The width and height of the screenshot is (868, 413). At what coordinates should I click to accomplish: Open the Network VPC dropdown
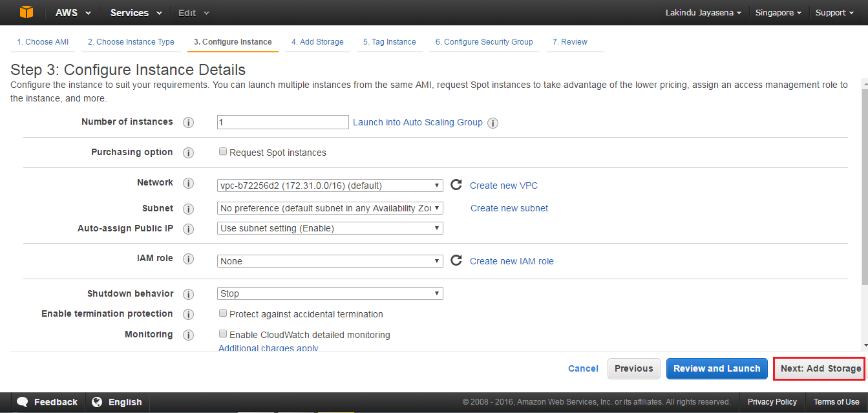pyautogui.click(x=330, y=185)
